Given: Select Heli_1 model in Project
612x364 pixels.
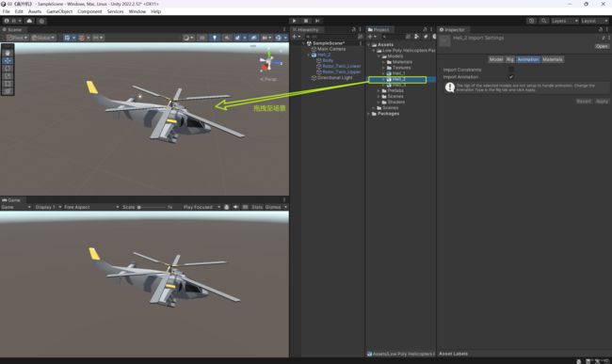Looking at the screenshot, I should tap(398, 73).
